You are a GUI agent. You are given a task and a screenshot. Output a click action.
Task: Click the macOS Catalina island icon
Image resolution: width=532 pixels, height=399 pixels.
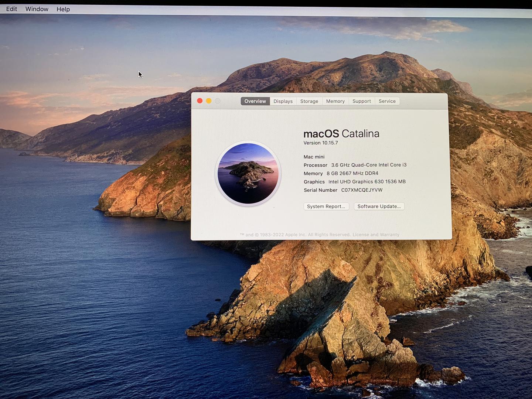(248, 173)
